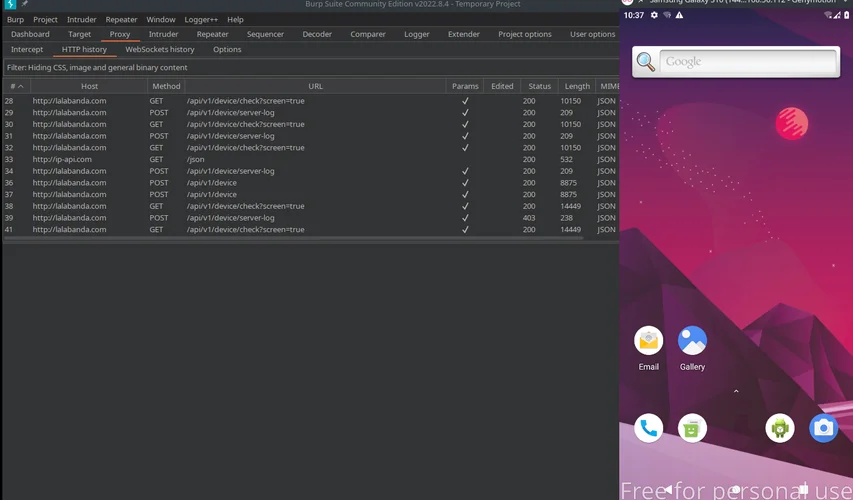Switch to the Repeater tool tab

[212, 34]
